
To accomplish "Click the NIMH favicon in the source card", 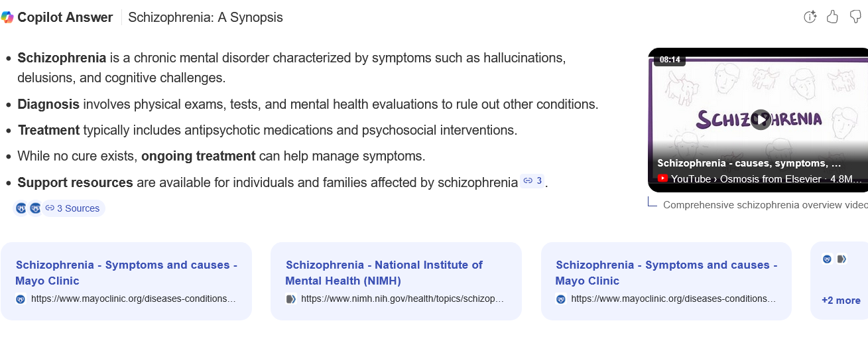I will pyautogui.click(x=290, y=299).
